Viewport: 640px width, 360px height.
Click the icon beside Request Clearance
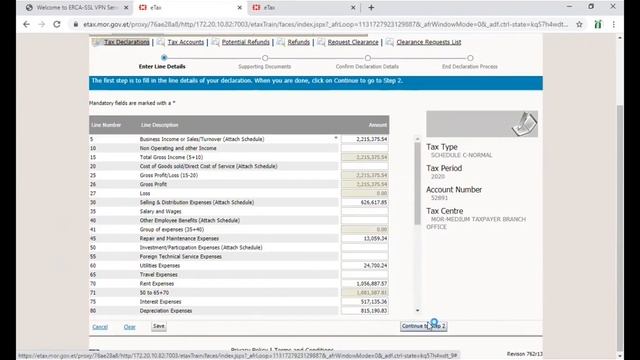click(x=321, y=42)
